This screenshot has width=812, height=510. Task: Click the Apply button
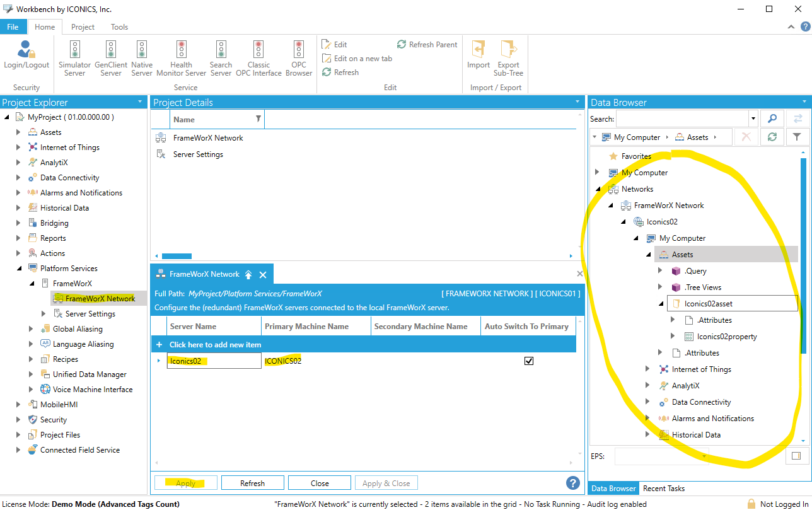click(186, 484)
